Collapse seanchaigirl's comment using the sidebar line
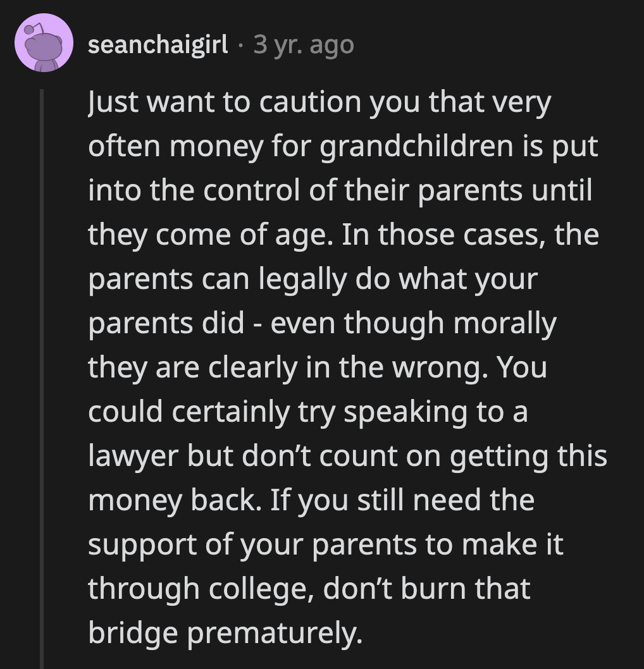 point(41,367)
